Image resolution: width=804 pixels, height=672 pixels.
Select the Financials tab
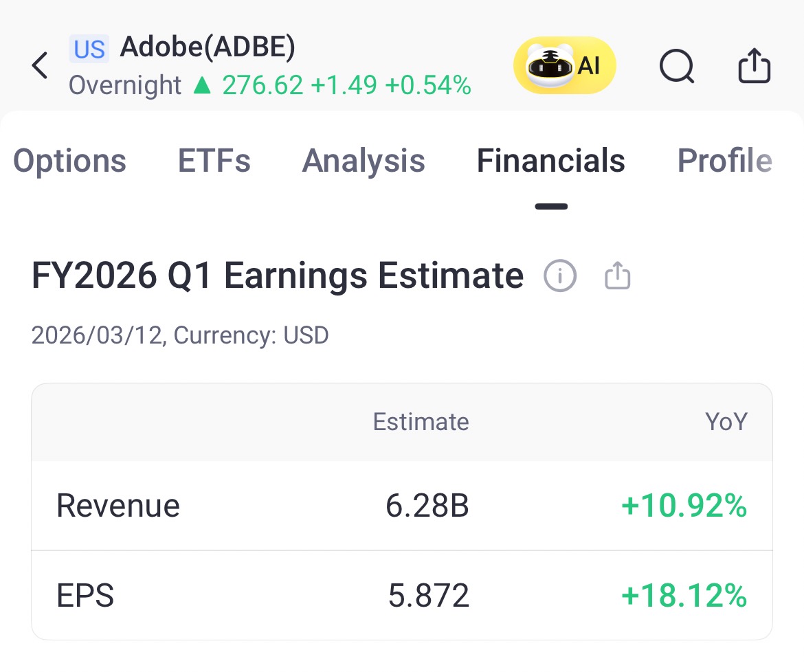coord(550,161)
